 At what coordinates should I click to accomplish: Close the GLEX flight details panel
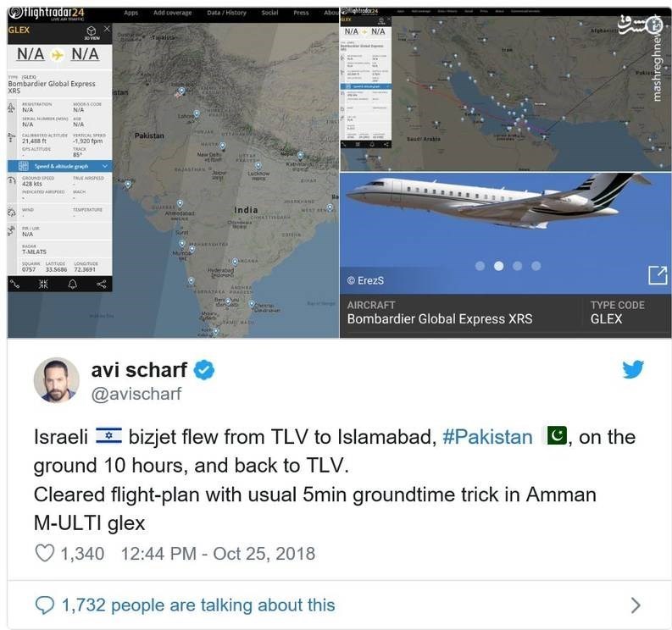(x=106, y=29)
